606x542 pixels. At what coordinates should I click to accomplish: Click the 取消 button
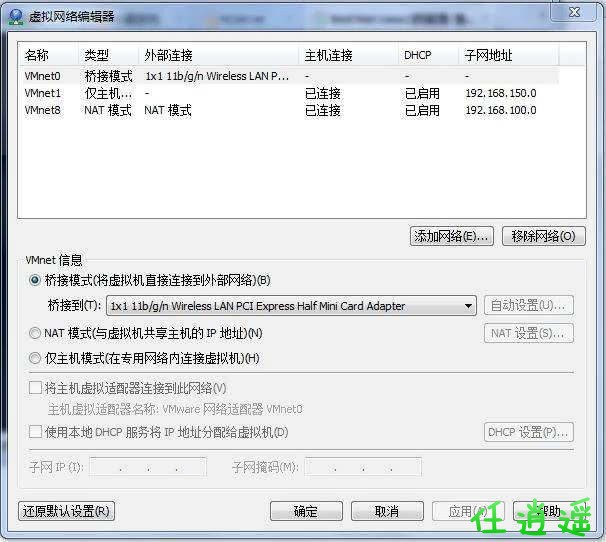[387, 511]
